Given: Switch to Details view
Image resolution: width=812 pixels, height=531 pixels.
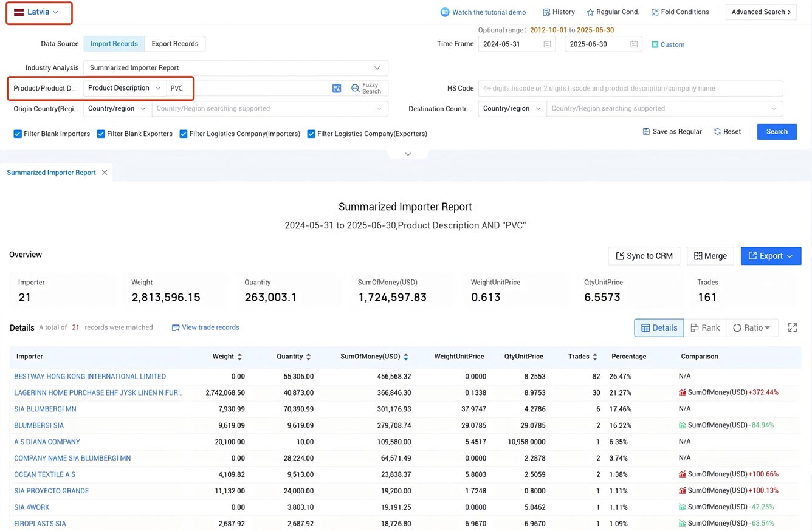Looking at the screenshot, I should (659, 327).
